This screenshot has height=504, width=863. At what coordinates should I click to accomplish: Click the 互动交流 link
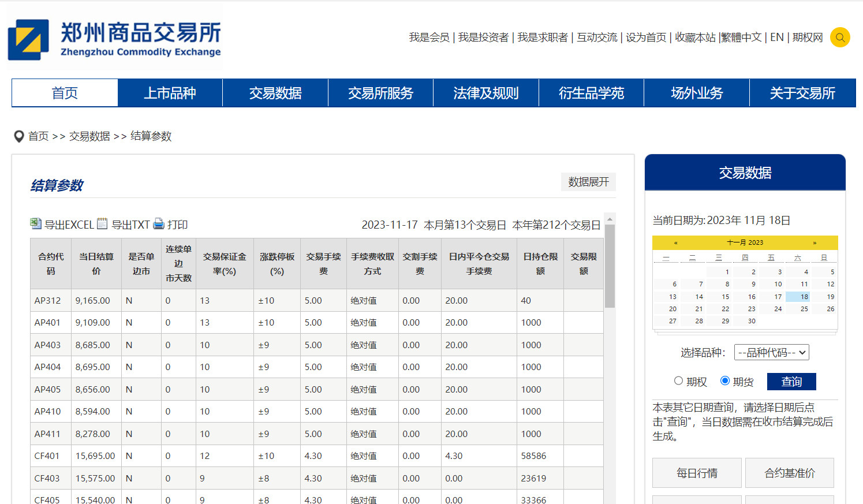point(597,38)
